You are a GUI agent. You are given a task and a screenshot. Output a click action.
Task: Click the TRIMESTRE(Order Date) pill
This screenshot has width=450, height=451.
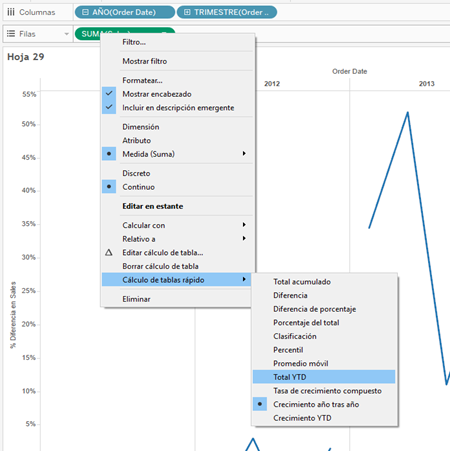pyautogui.click(x=227, y=12)
